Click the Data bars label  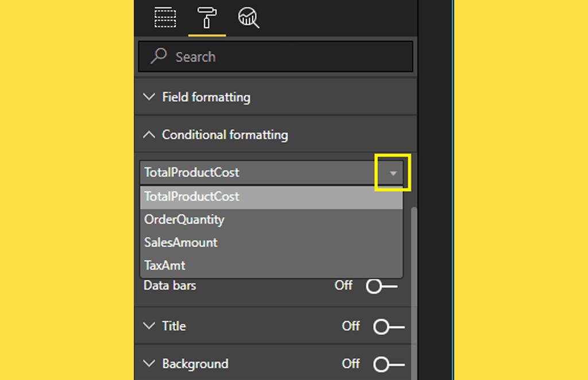tap(170, 285)
